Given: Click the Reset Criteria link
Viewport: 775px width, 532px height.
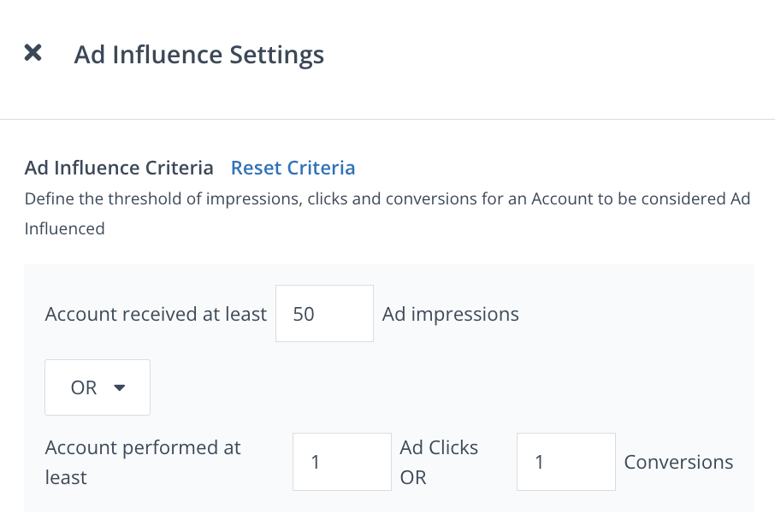Looking at the screenshot, I should pyautogui.click(x=293, y=168).
